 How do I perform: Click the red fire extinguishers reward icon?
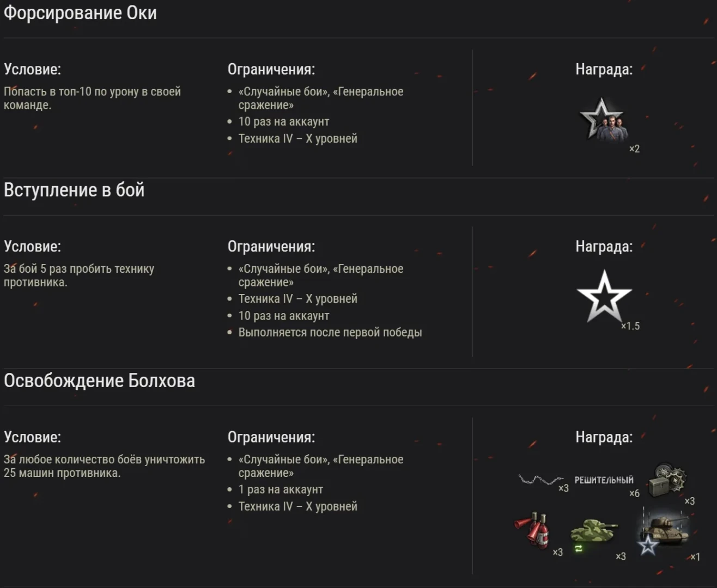tap(532, 529)
